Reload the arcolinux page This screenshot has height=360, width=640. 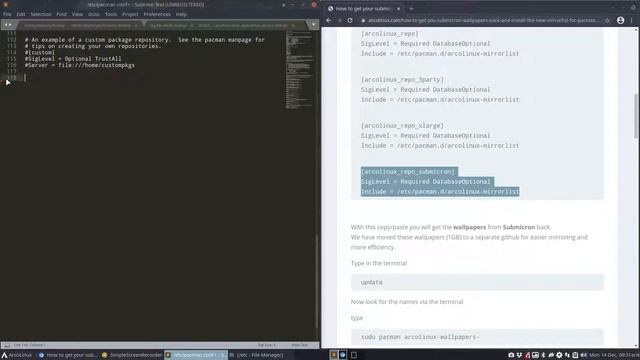(350, 20)
